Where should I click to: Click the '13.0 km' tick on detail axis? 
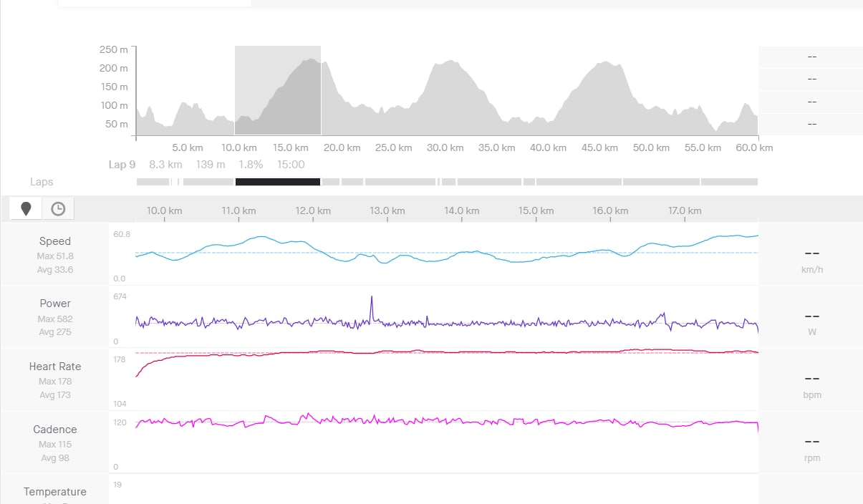387,210
